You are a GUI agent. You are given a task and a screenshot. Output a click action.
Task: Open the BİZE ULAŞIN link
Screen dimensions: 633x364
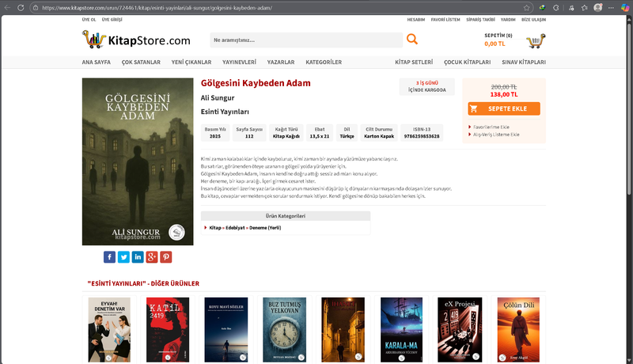pyautogui.click(x=533, y=19)
